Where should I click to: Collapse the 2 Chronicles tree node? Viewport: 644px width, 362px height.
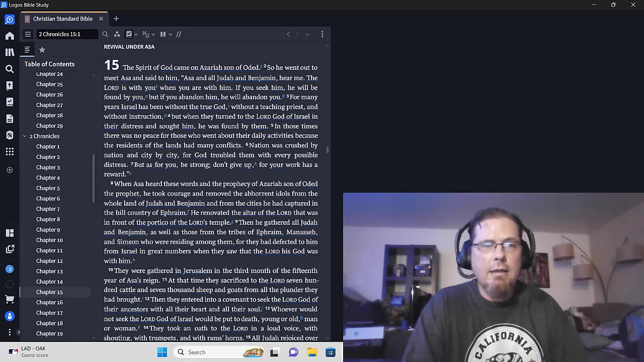tap(24, 136)
